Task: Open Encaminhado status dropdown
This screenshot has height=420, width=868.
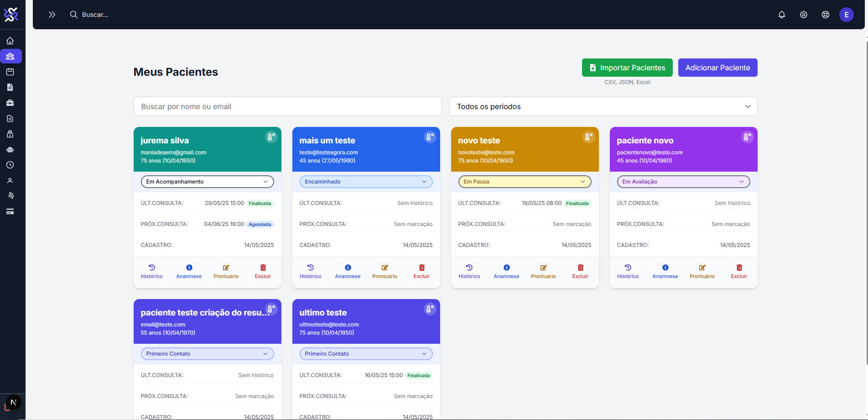Action: pos(366,182)
